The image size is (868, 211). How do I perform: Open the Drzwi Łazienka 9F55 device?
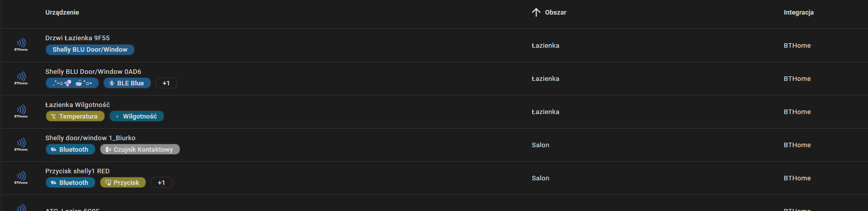pyautogui.click(x=77, y=38)
